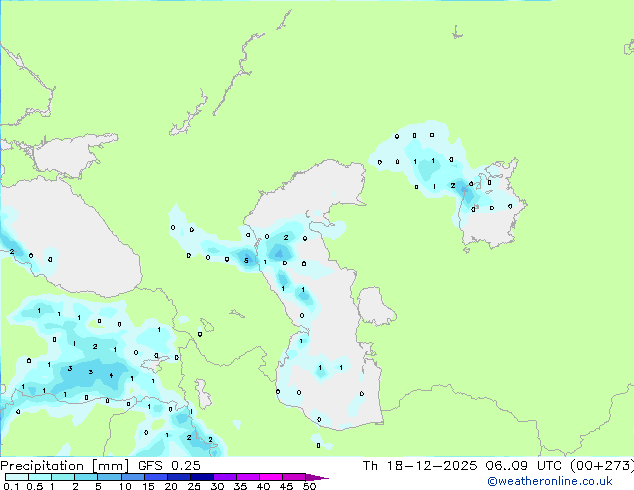Select the "25" legend scale label
634x490 pixels.
tap(194, 486)
